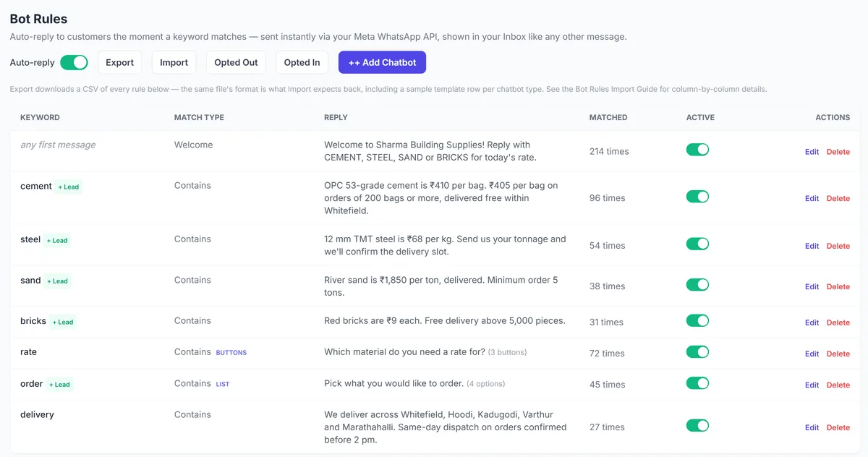Disable the welcome rule's active toggle
The image size is (868, 457).
tap(697, 150)
